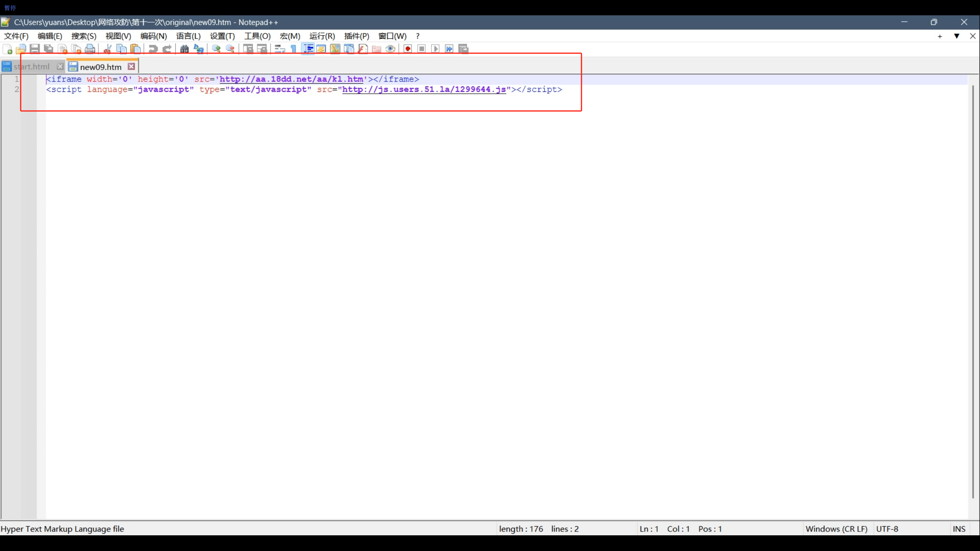Image resolution: width=980 pixels, height=551 pixels.
Task: Click the Zoom in magnifier icon
Action: click(216, 49)
